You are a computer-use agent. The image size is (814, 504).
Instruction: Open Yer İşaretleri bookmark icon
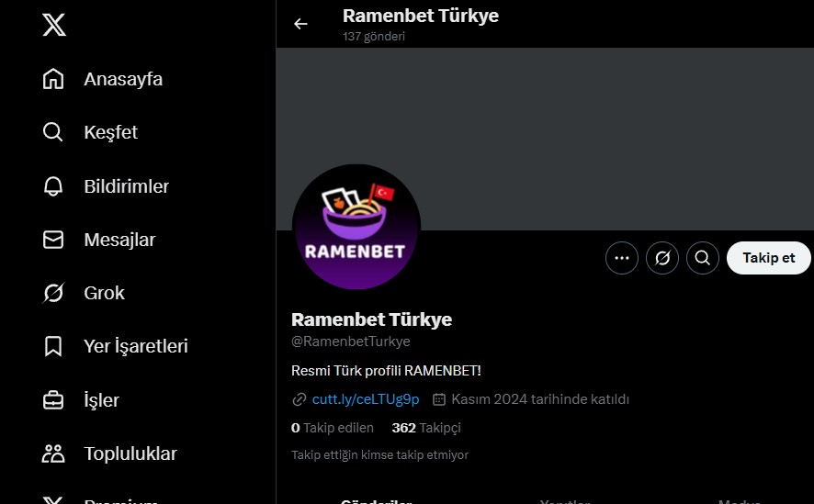point(53,346)
